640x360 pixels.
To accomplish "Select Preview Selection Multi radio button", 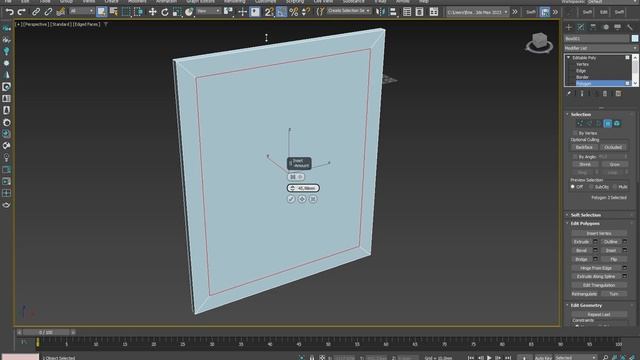I will (615, 187).
